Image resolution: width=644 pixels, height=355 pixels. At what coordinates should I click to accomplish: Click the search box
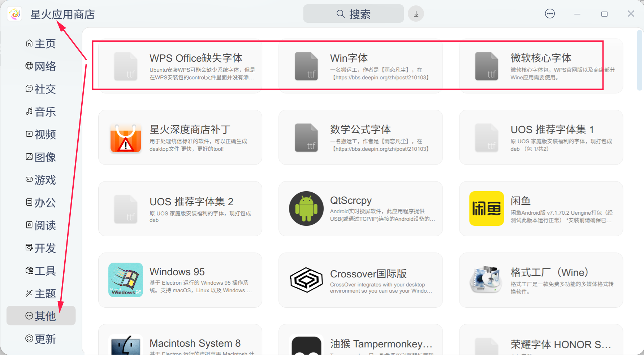click(354, 14)
